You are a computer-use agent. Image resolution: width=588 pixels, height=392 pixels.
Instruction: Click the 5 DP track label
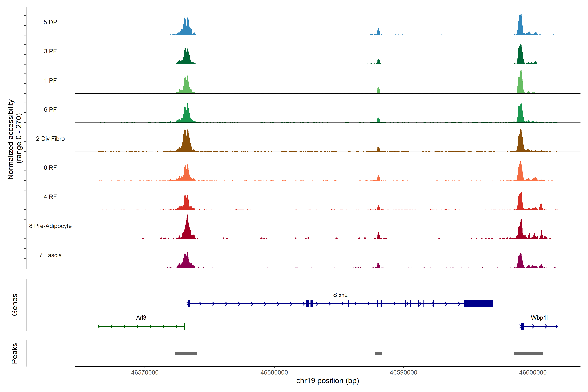point(50,22)
